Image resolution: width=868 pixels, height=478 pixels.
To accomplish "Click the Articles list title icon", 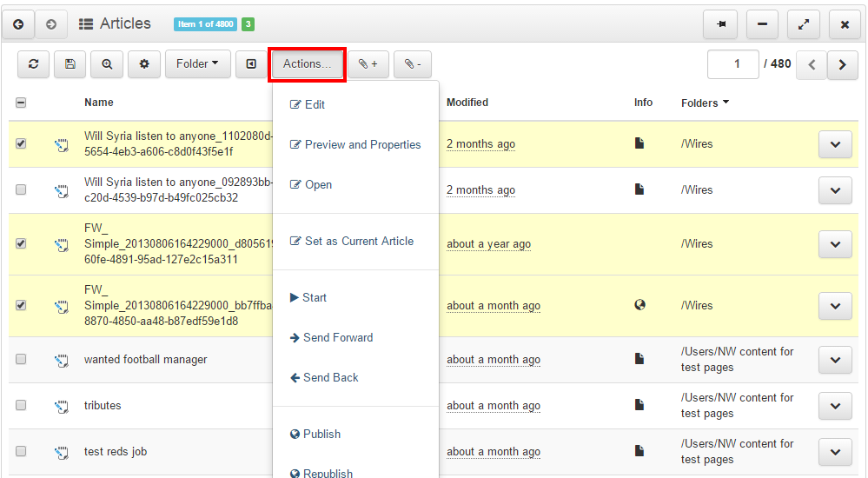I will pyautogui.click(x=86, y=23).
